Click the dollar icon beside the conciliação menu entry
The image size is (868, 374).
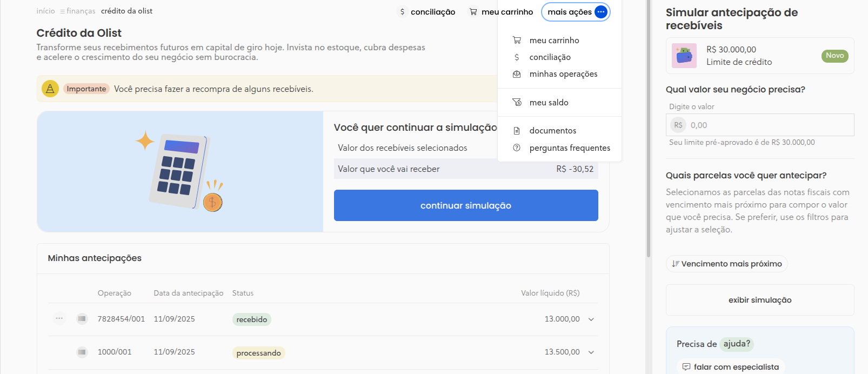(x=517, y=57)
